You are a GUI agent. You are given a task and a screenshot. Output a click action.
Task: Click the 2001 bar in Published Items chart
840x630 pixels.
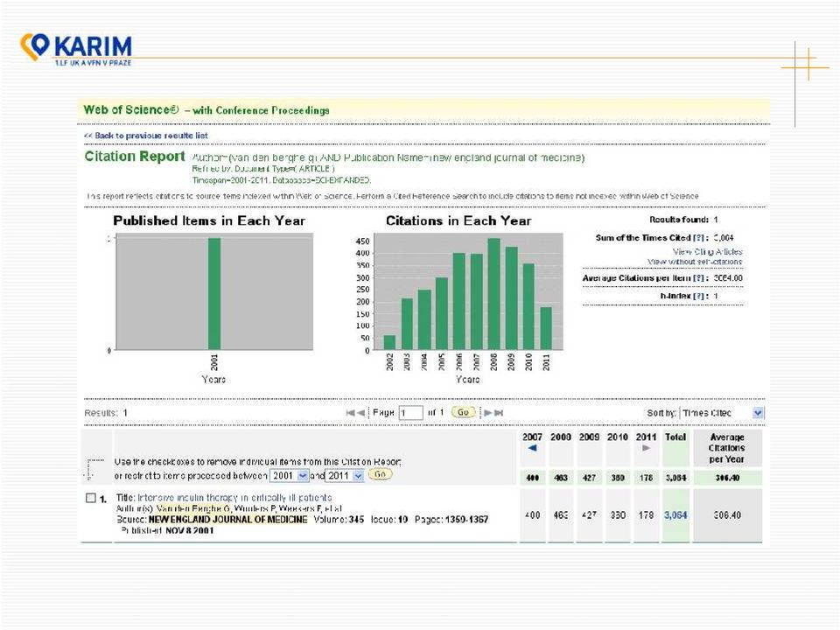[x=214, y=294]
